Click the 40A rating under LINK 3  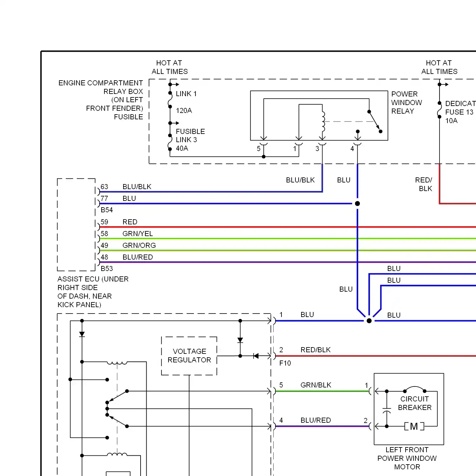(x=182, y=148)
